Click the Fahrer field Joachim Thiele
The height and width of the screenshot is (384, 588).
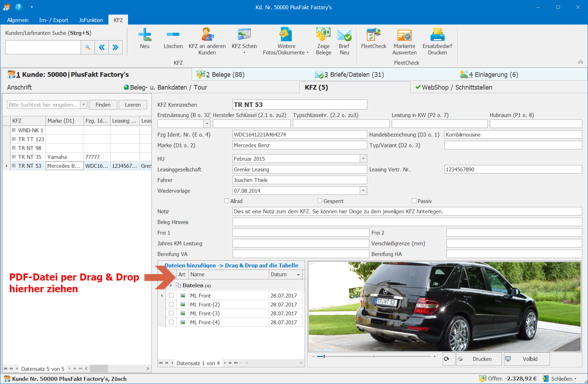300,180
